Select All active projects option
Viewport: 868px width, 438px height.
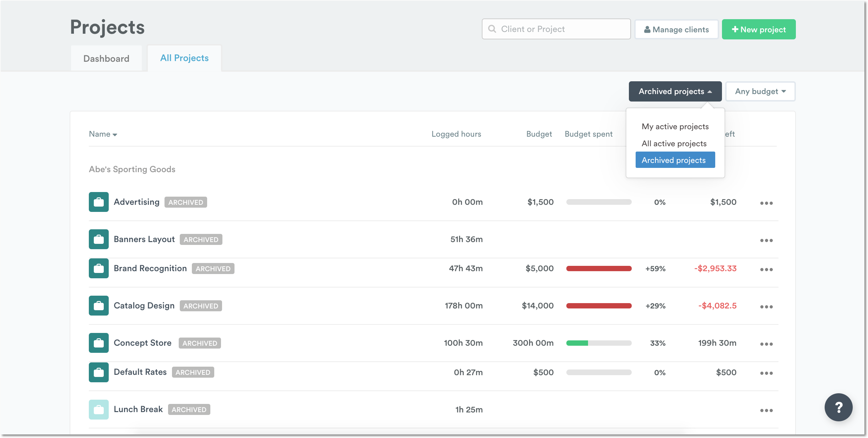click(x=674, y=143)
